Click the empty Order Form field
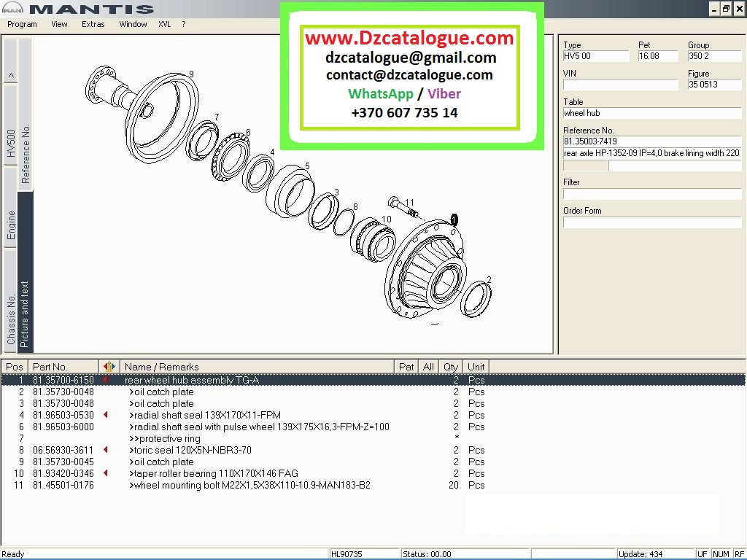The width and height of the screenshot is (747, 560). (652, 222)
